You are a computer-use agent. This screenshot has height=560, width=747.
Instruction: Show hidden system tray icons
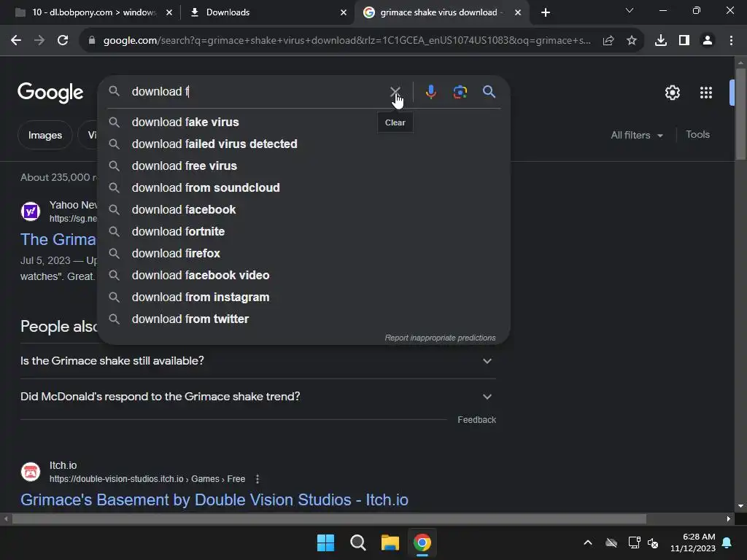coord(588,542)
